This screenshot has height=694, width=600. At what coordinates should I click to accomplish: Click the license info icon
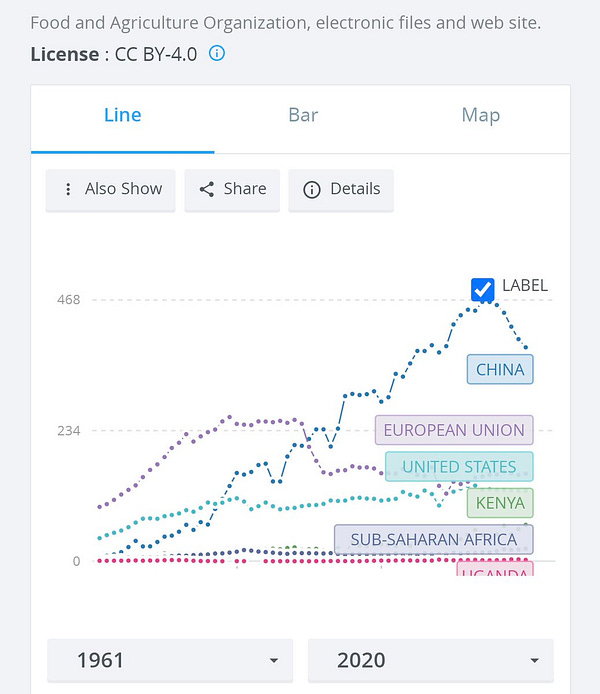coord(217,54)
